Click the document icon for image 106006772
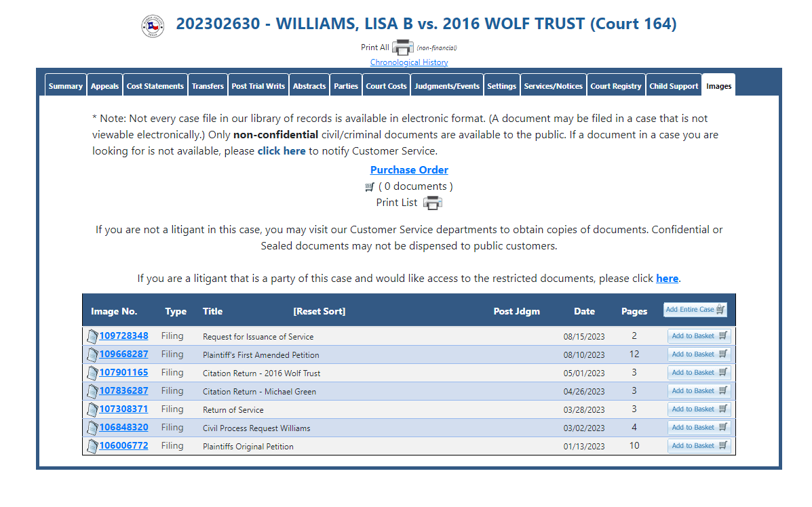 pyautogui.click(x=92, y=446)
